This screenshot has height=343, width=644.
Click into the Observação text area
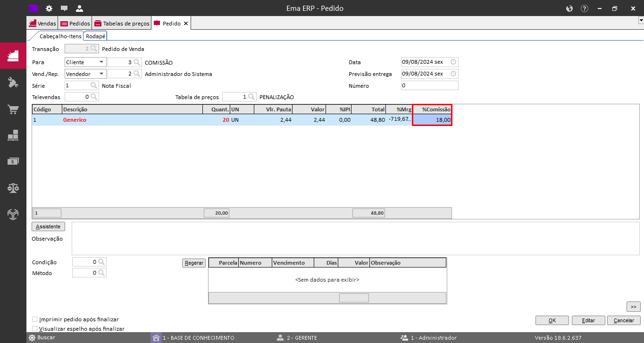[x=355, y=238]
